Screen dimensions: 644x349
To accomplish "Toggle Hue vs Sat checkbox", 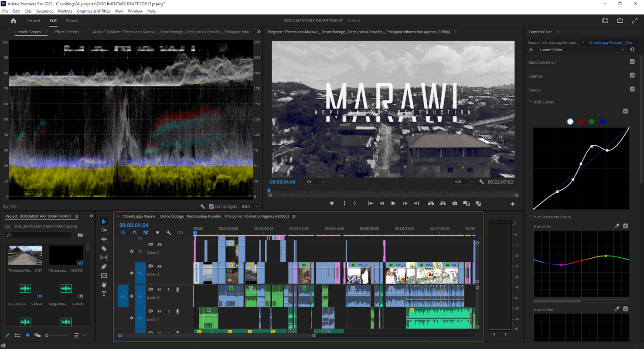I will point(626,226).
